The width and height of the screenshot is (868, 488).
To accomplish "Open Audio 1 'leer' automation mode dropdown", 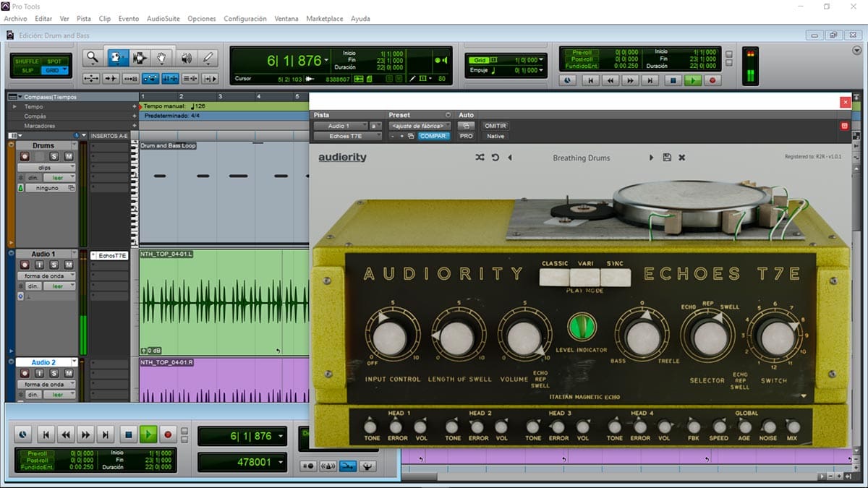I will tap(59, 286).
